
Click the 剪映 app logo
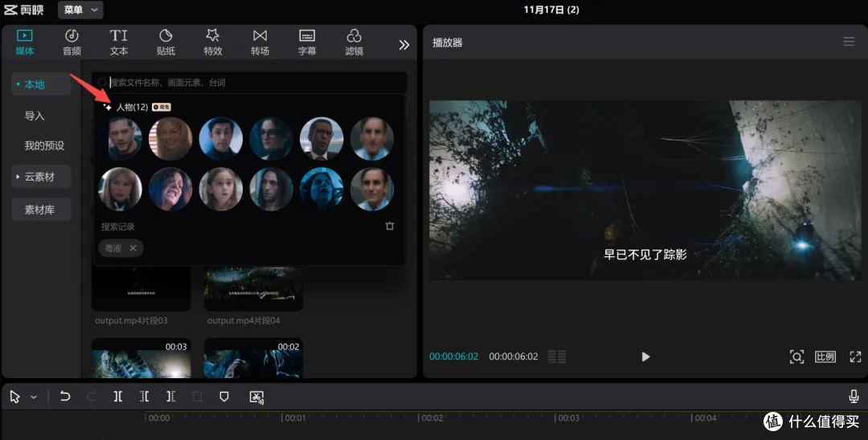coord(24,10)
